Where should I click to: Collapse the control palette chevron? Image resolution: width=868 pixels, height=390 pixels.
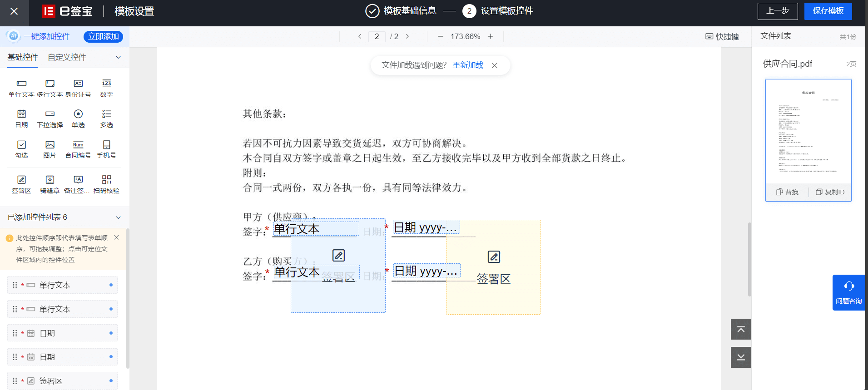[118, 57]
